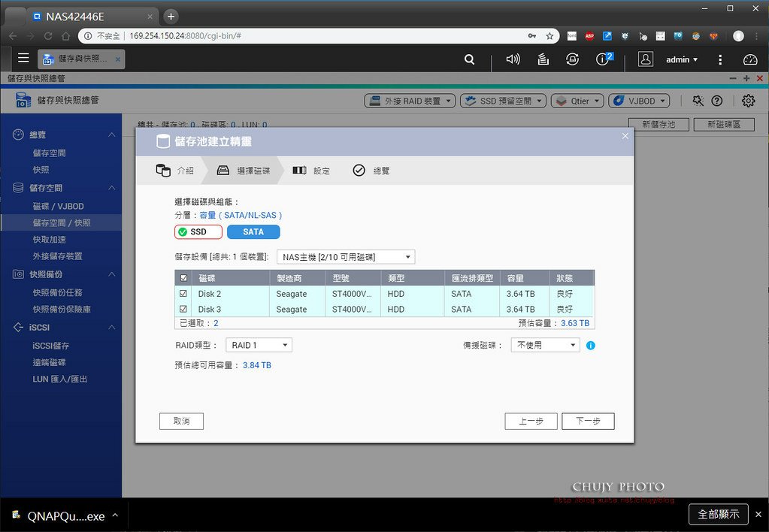Open the SSD 預留空間 dropdown
The image size is (769, 532).
click(503, 101)
